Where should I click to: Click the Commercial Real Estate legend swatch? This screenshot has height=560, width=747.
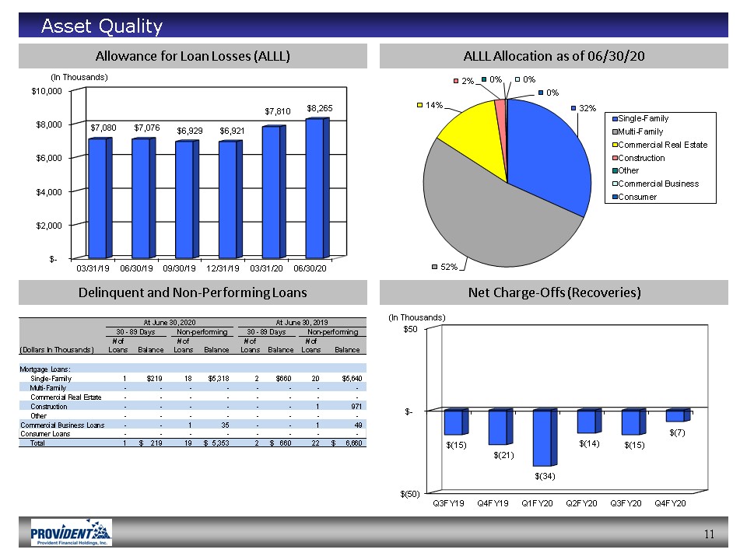pos(615,145)
